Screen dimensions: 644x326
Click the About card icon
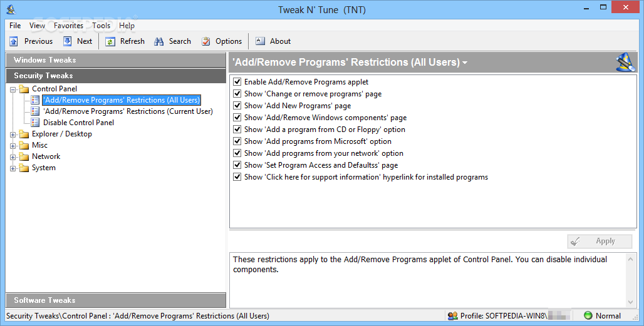261,41
